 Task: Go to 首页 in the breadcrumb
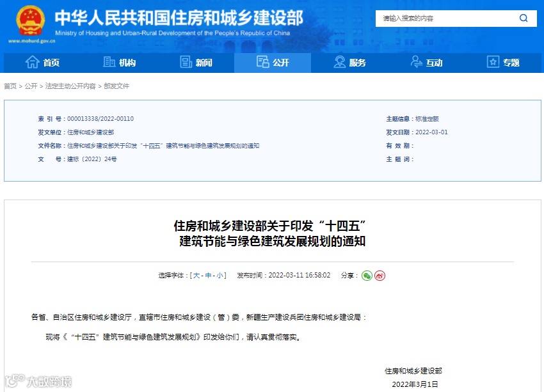coord(10,86)
